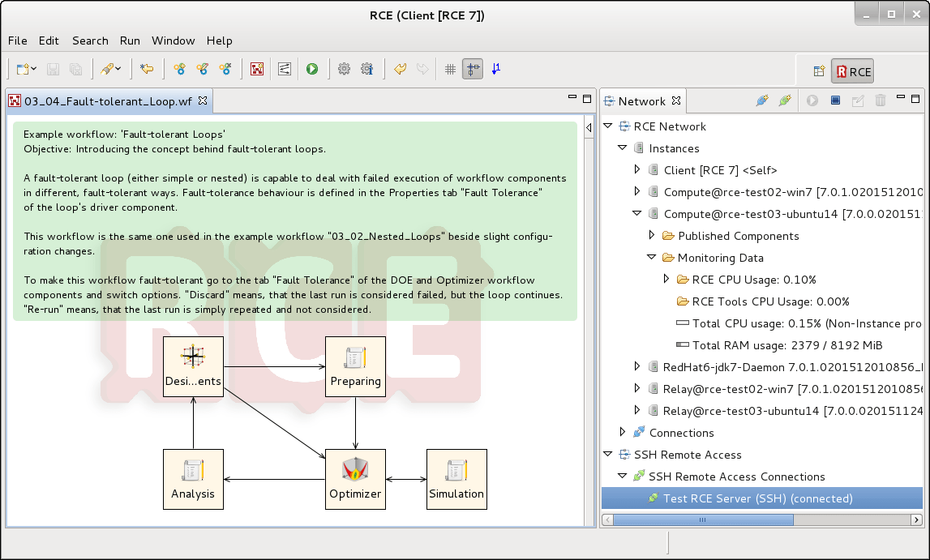
Task: Expand the RCE CPU Usage entry
Action: (x=666, y=279)
